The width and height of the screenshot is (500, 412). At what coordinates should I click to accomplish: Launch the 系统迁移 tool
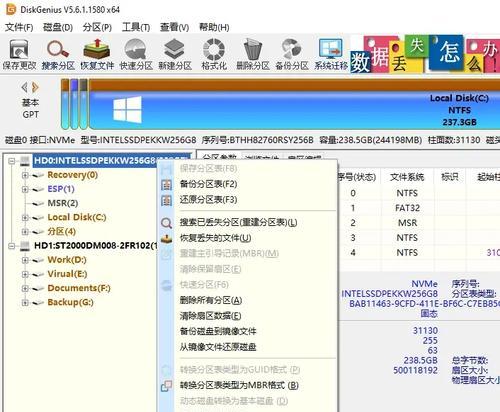pyautogui.click(x=331, y=54)
